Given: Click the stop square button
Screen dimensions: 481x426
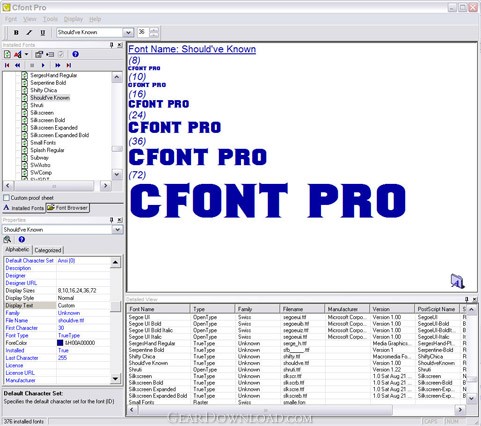Looking at the screenshot, I should pos(32,65).
